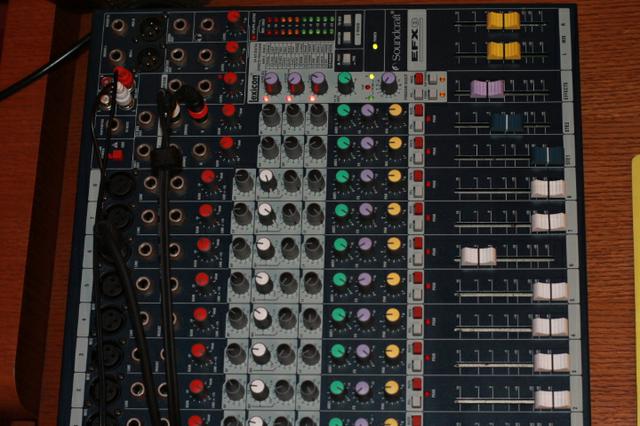Click the topmost black XLR output connector
640x426 pixels.
tap(151, 27)
